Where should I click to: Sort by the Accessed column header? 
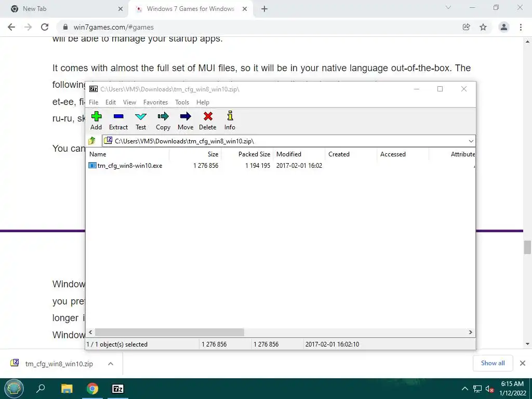[x=403, y=154]
